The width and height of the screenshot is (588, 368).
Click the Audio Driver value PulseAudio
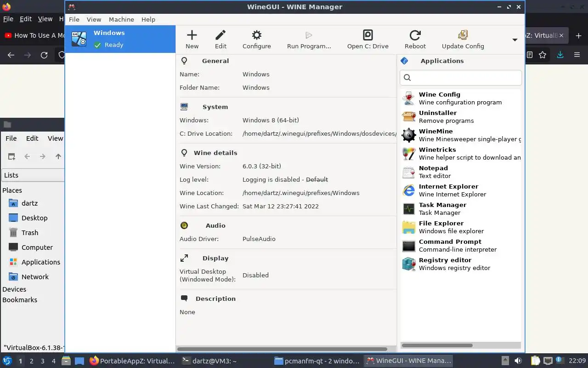click(x=259, y=239)
